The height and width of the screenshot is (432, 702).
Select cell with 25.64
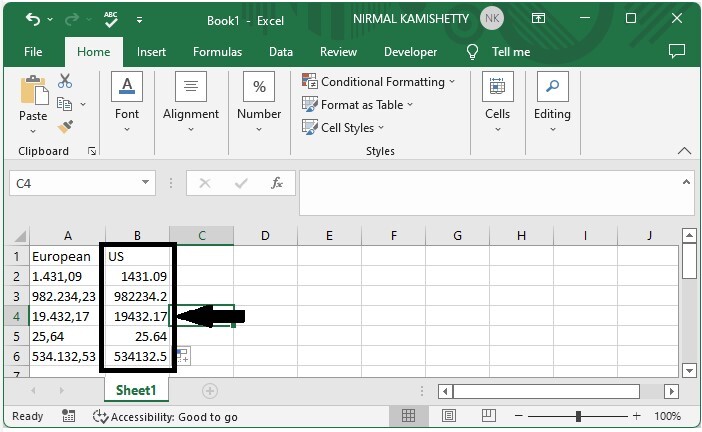tap(137, 336)
